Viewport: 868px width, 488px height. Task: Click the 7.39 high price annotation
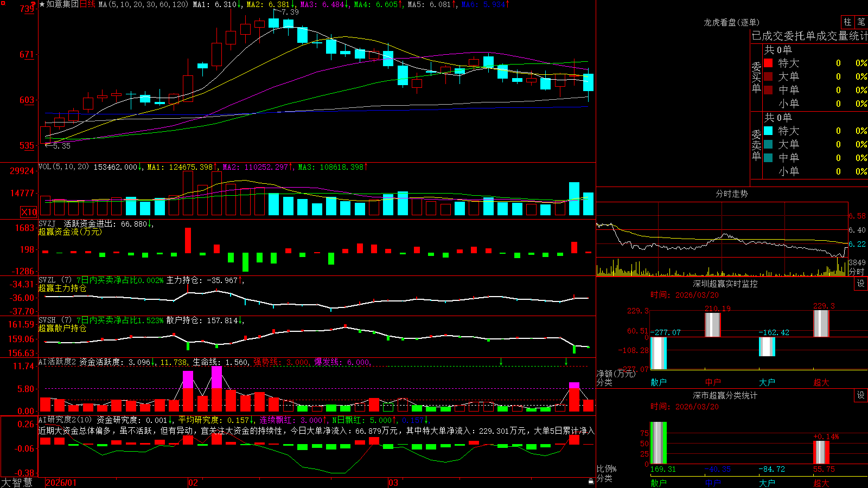coord(290,12)
